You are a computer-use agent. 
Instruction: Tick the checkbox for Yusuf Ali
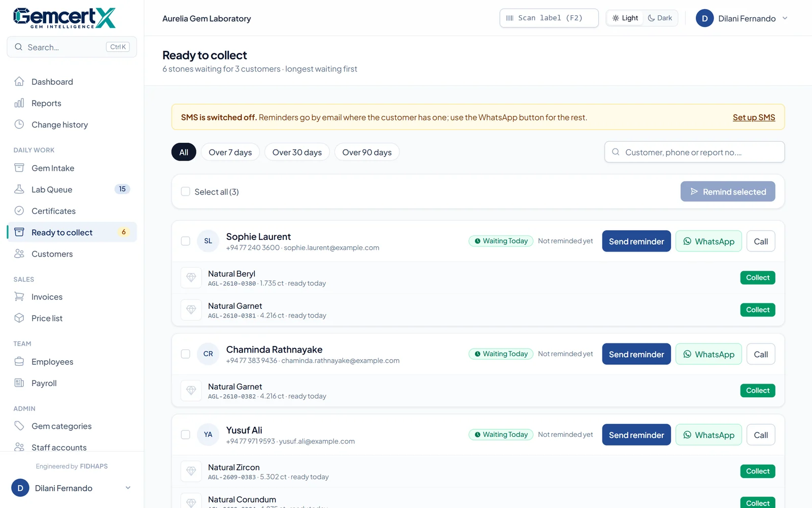pyautogui.click(x=186, y=435)
